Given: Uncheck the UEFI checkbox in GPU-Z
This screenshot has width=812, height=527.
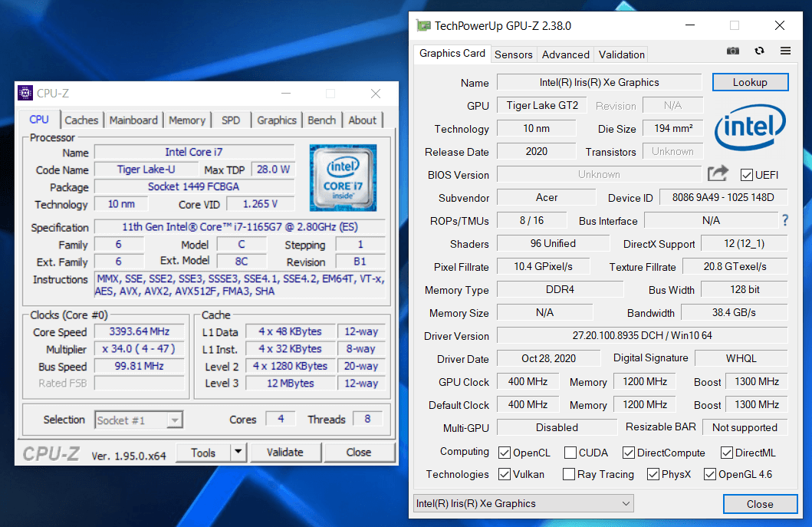Looking at the screenshot, I should [747, 174].
